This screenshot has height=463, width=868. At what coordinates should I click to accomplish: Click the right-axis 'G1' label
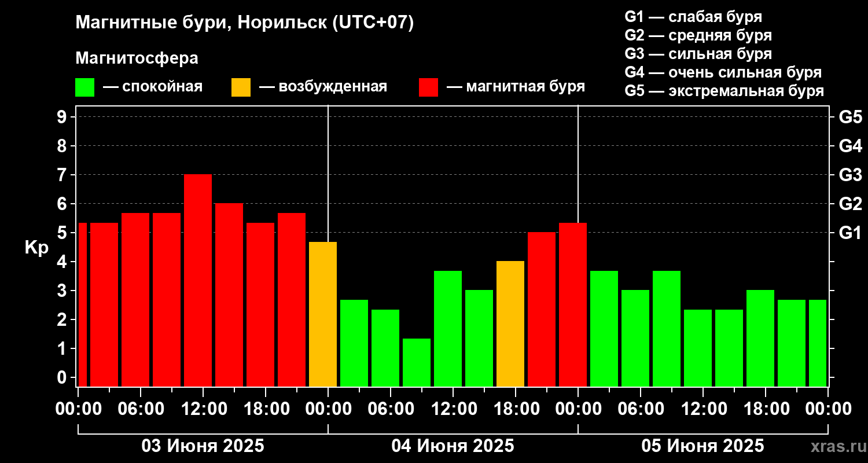(851, 233)
